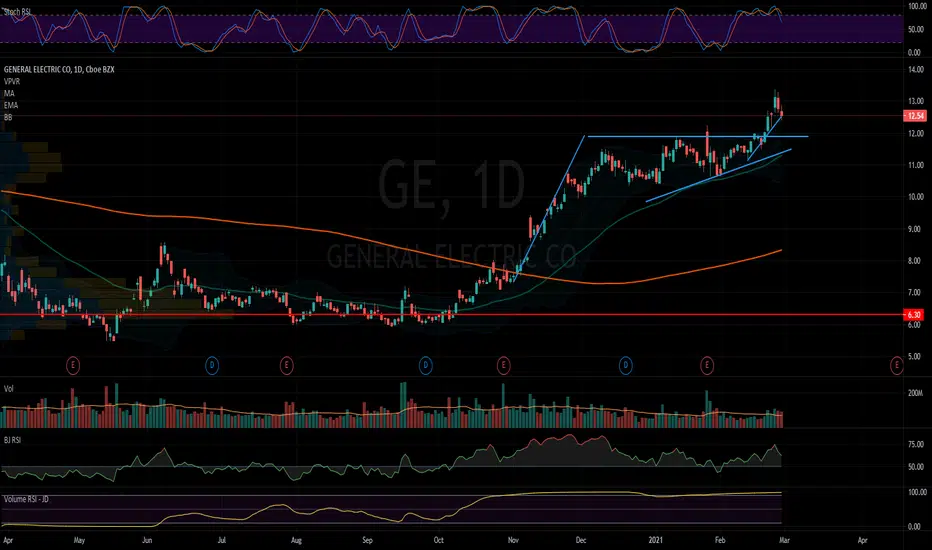Click the May label on the time axis
The height and width of the screenshot is (550, 932).
coord(79,540)
